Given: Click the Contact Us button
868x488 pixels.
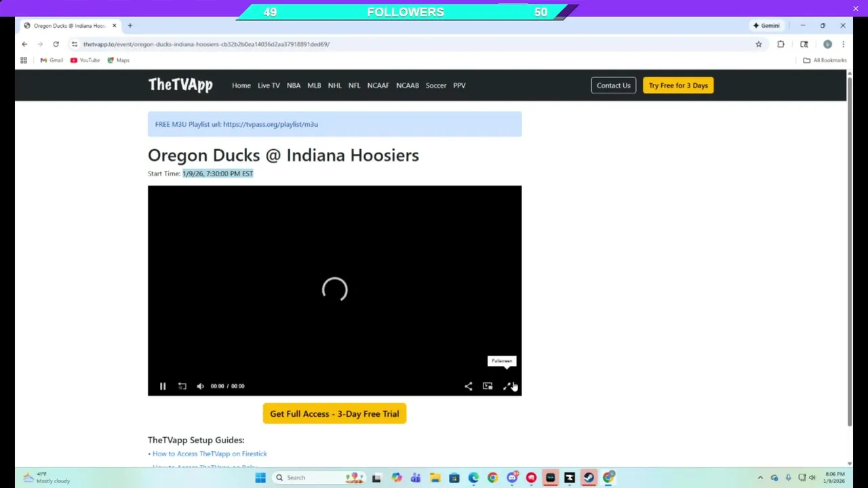Looking at the screenshot, I should 614,85.
